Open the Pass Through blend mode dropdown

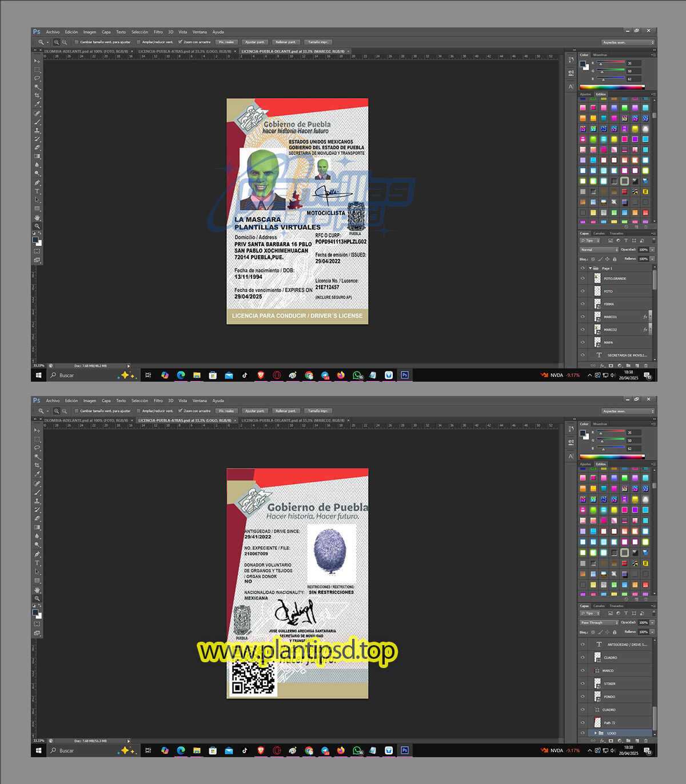pos(599,623)
